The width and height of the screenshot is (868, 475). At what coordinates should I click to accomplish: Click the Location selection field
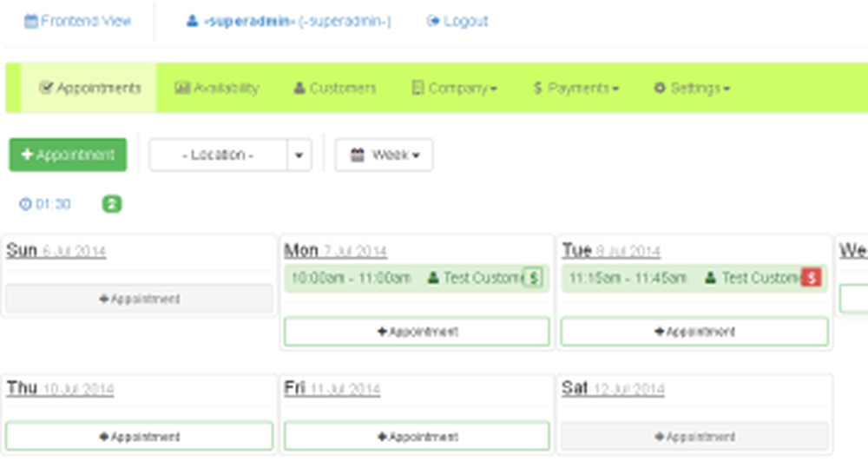click(x=218, y=155)
